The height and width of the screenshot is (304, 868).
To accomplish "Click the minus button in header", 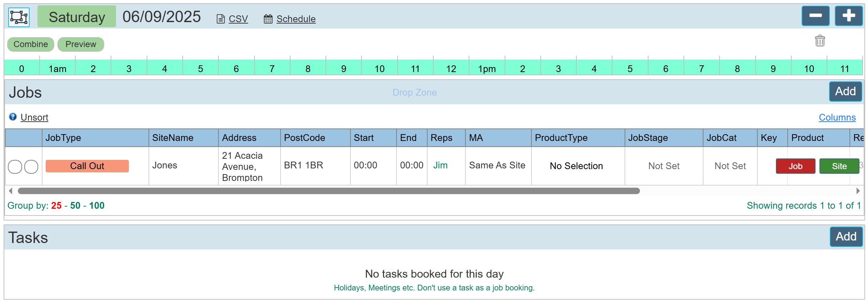I will point(815,16).
